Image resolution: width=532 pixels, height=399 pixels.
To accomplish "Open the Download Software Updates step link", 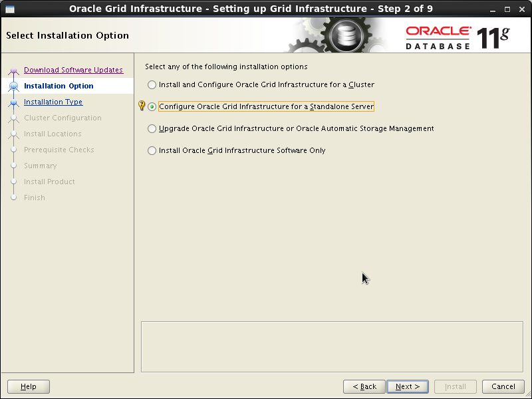I will coord(73,70).
